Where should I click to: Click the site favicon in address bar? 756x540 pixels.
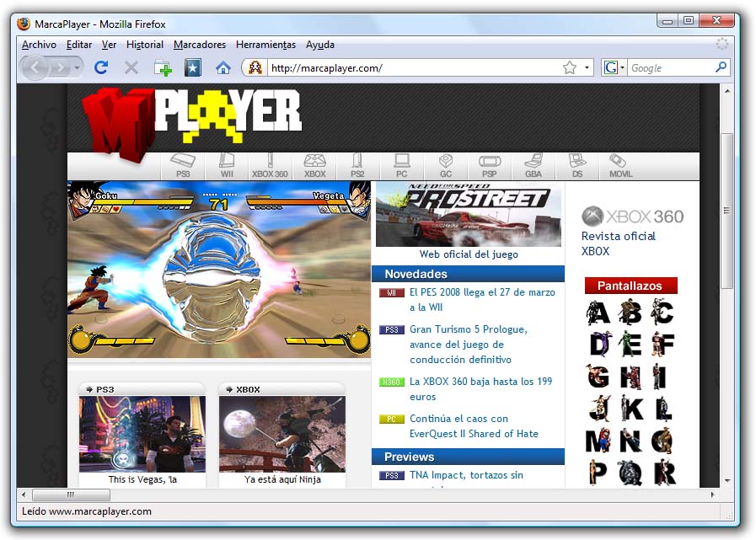pos(255,68)
